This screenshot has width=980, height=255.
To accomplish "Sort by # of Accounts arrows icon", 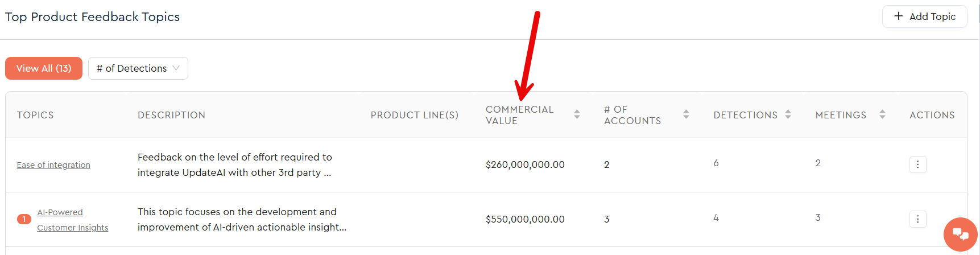I will tap(686, 114).
